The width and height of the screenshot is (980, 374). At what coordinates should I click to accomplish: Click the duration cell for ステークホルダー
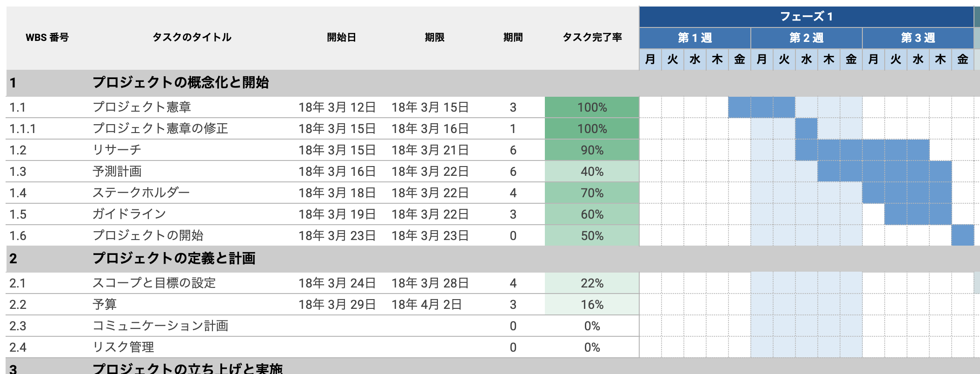coord(513,193)
